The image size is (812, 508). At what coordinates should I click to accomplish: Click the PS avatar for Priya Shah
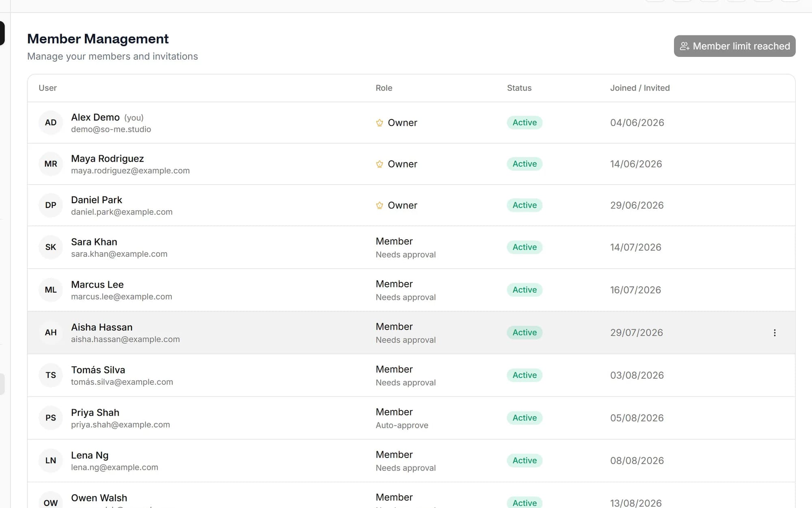[51, 418]
